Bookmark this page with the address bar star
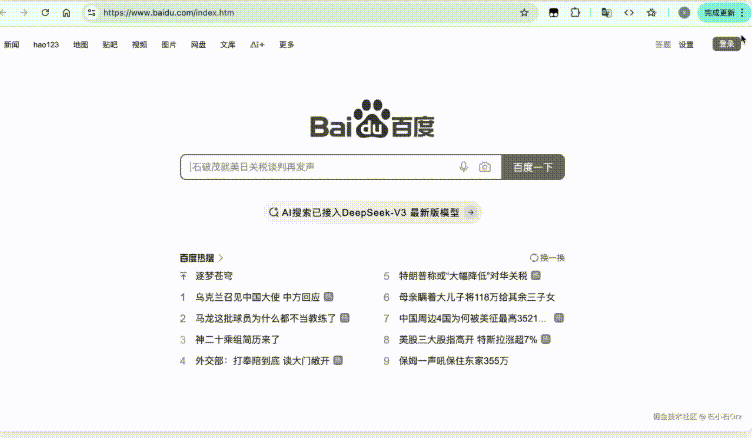The image size is (752, 438). click(524, 12)
